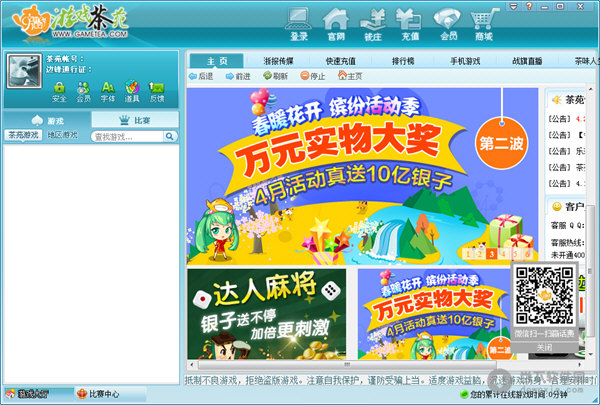
Task: Choose the 茶苑游戏 sub-tab
Action: (x=23, y=135)
